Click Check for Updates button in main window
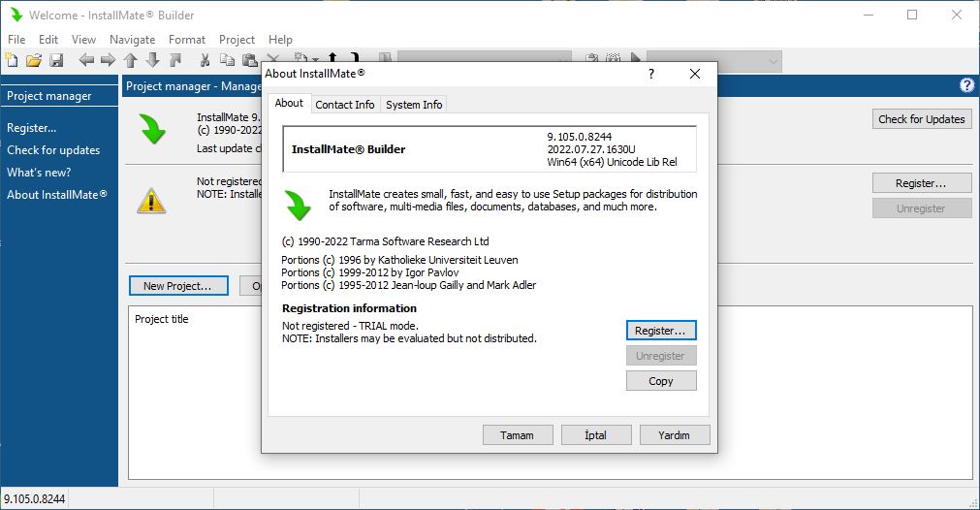 [922, 118]
